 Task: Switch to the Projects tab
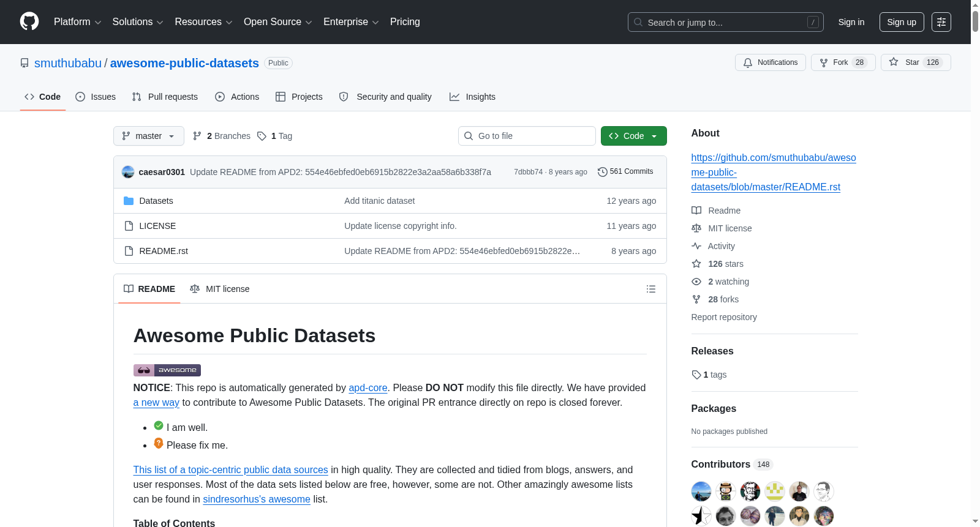point(299,97)
